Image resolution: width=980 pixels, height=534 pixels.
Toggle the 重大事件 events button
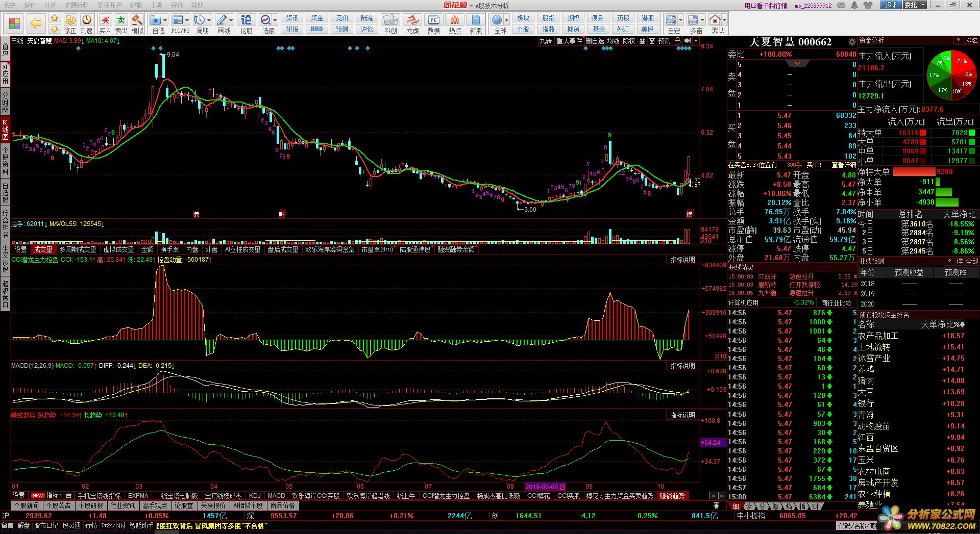click(569, 41)
